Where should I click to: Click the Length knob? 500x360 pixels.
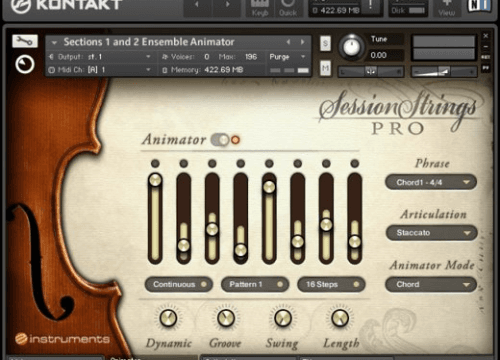click(340, 318)
